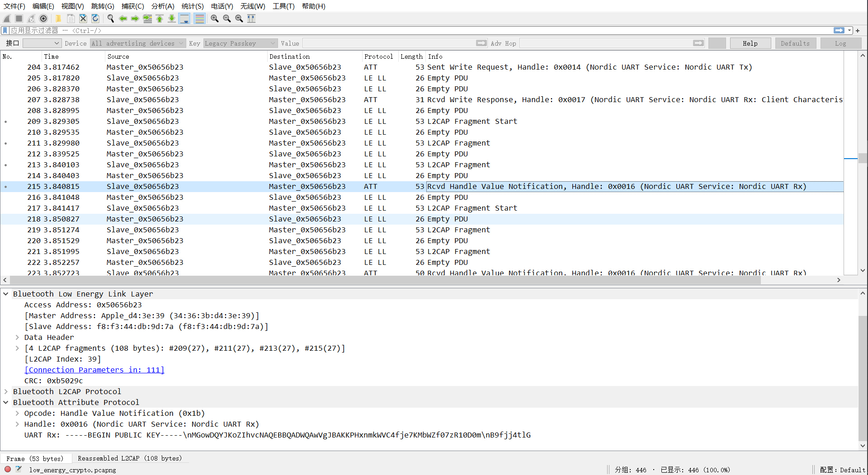The image size is (868, 475).
Task: Click the Value input field
Action: pyautogui.click(x=389, y=43)
